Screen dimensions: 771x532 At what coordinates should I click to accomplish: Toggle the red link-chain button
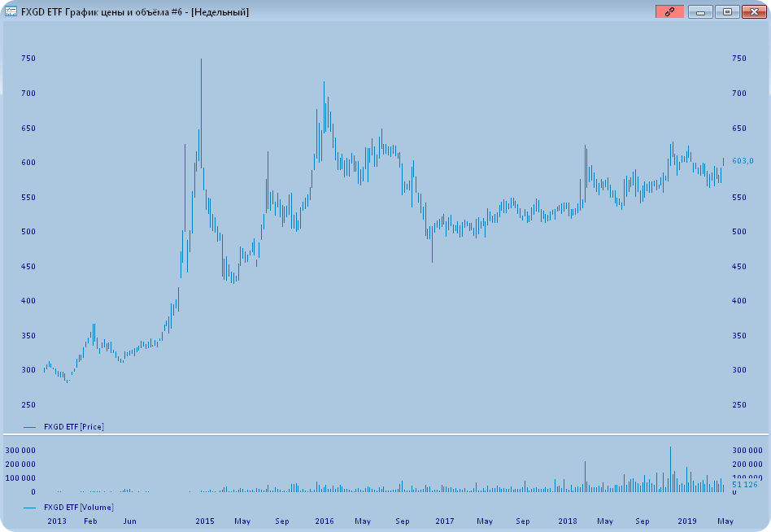tap(669, 12)
